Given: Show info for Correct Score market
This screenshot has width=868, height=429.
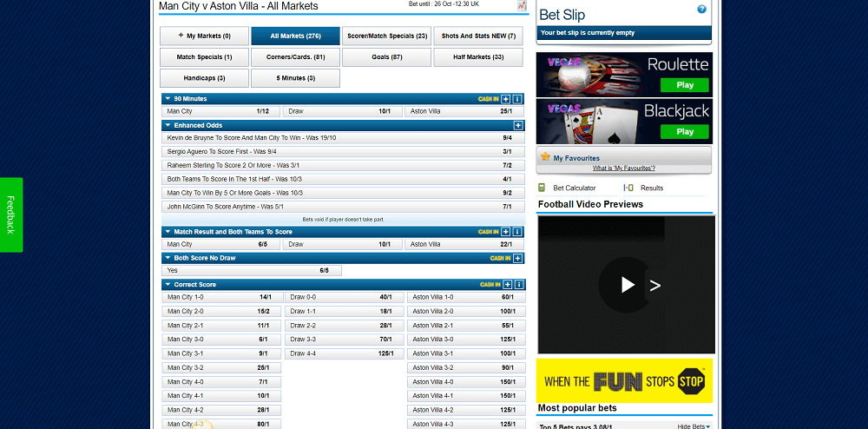Looking at the screenshot, I should click(x=519, y=285).
